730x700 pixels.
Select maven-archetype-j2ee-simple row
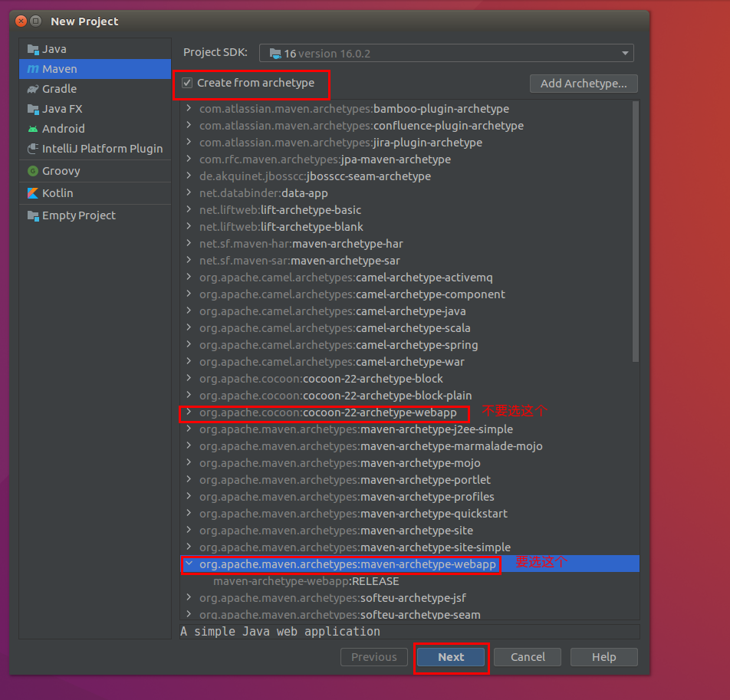click(409, 429)
